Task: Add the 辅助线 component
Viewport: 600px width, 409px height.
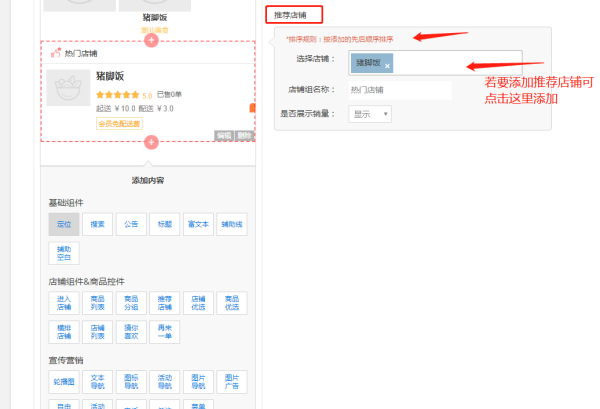Action: tap(231, 225)
